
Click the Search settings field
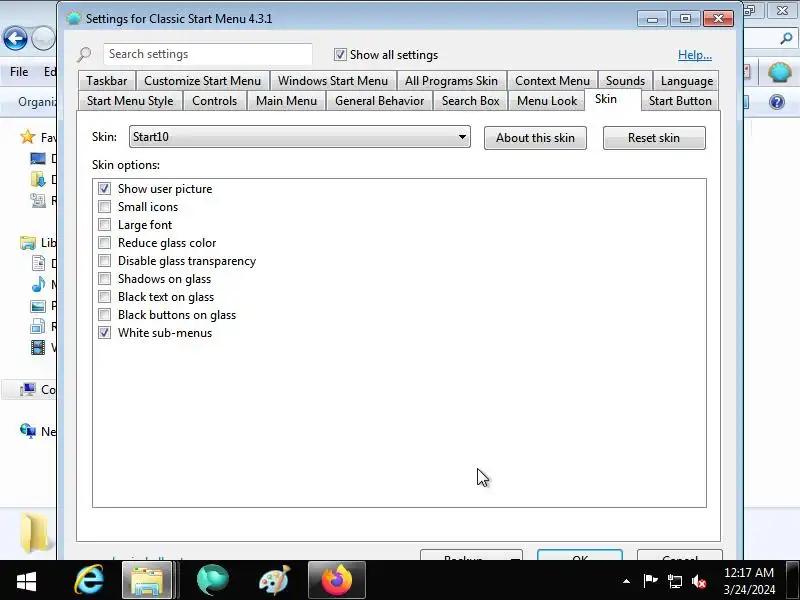pos(208,54)
